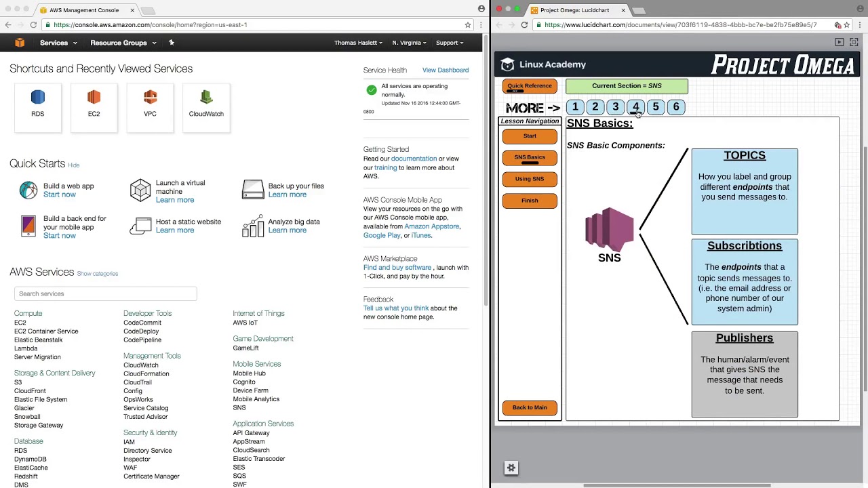Open the EC2 service shortcut icon
This screenshot has width=868, height=488.
pyautogui.click(x=94, y=98)
